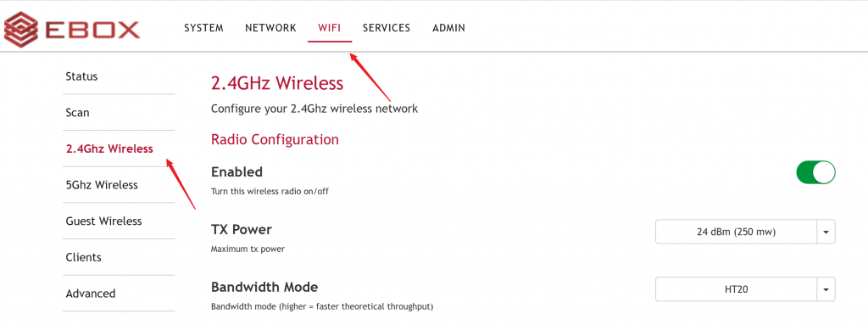
Task: Click the 2.4GHz Wireless page heading
Action: tap(277, 83)
